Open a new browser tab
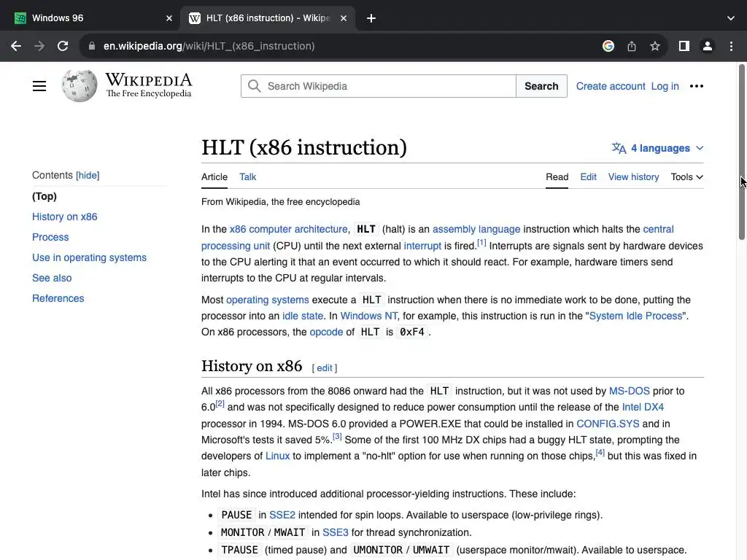Screen dimensions: 747x560 (371, 18)
